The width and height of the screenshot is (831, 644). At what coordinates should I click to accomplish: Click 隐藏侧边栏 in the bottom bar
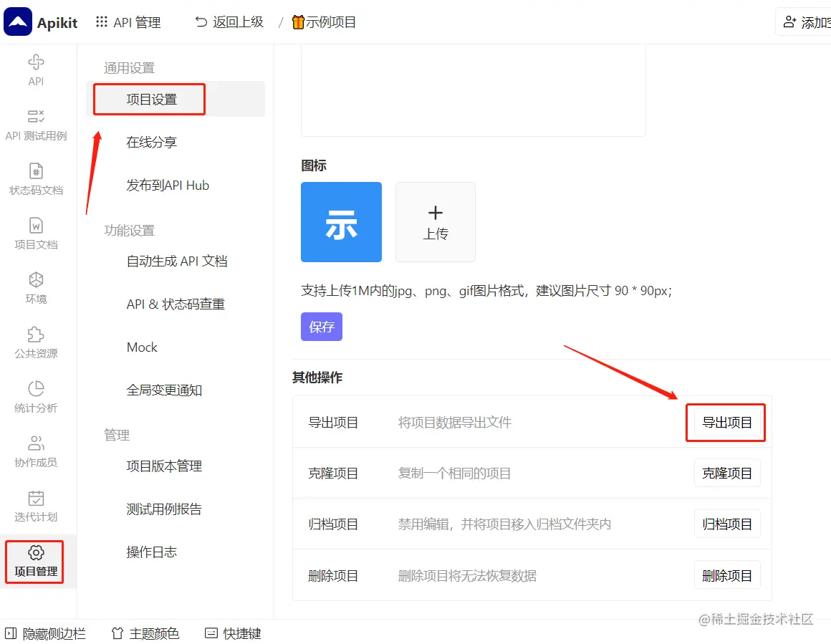46,633
